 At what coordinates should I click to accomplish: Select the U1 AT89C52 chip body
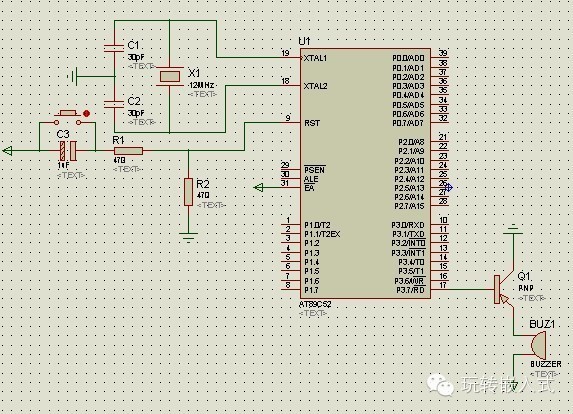(x=366, y=173)
